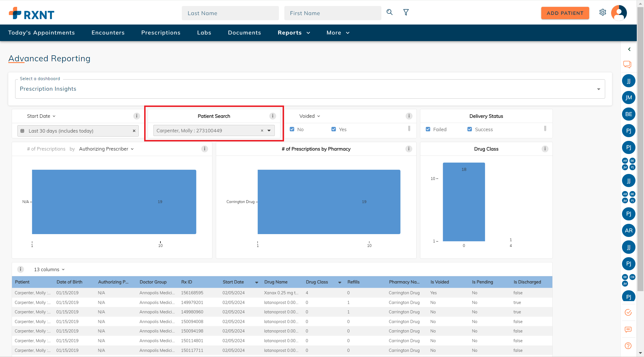Click the N/A prescriber bar showing 19
This screenshot has height=357, width=644.
114,202
